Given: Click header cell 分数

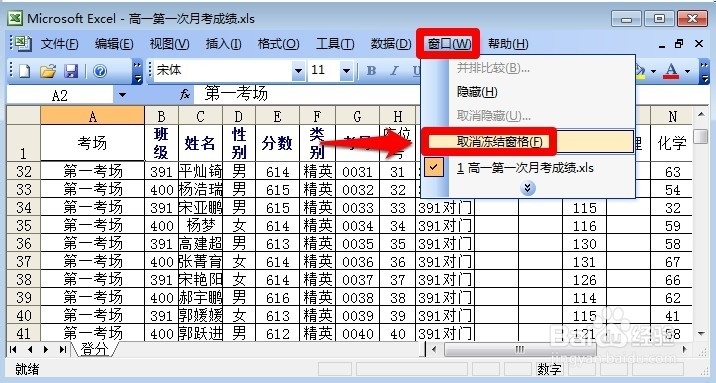Looking at the screenshot, I should 277,143.
